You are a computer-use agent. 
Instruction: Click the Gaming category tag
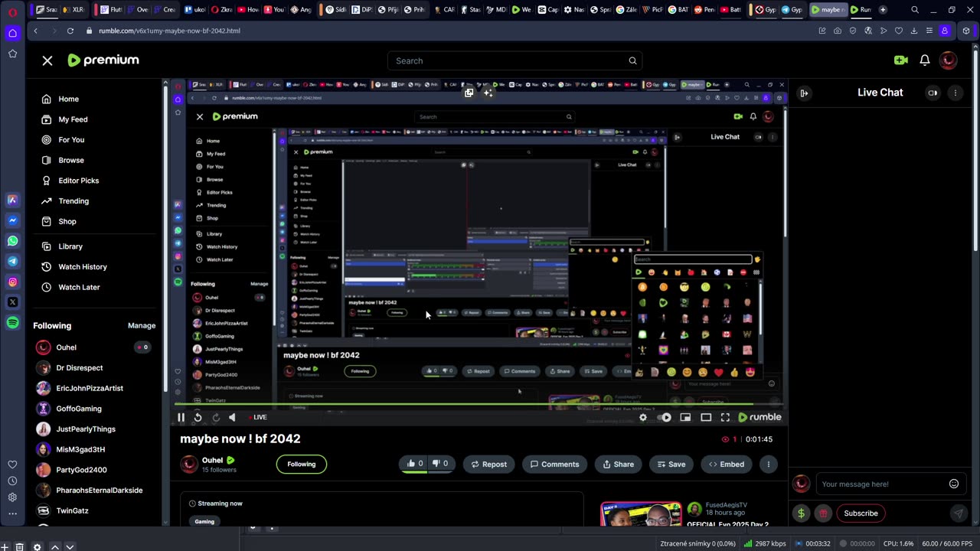(x=204, y=521)
